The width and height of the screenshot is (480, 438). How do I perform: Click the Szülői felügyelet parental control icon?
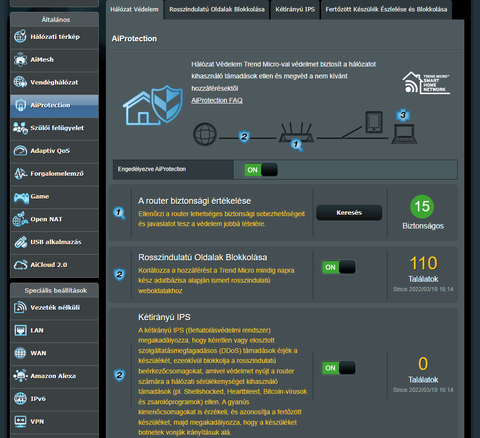tap(20, 128)
